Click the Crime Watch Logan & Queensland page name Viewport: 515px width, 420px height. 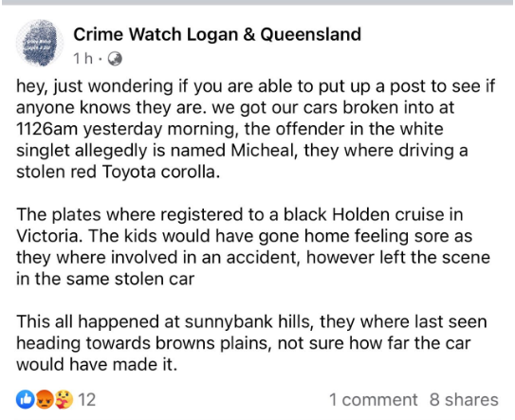click(217, 34)
